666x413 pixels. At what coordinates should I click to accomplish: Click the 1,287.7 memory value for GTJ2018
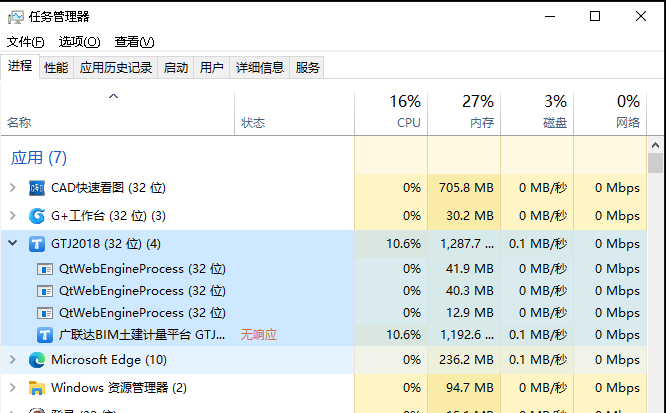[x=467, y=244]
